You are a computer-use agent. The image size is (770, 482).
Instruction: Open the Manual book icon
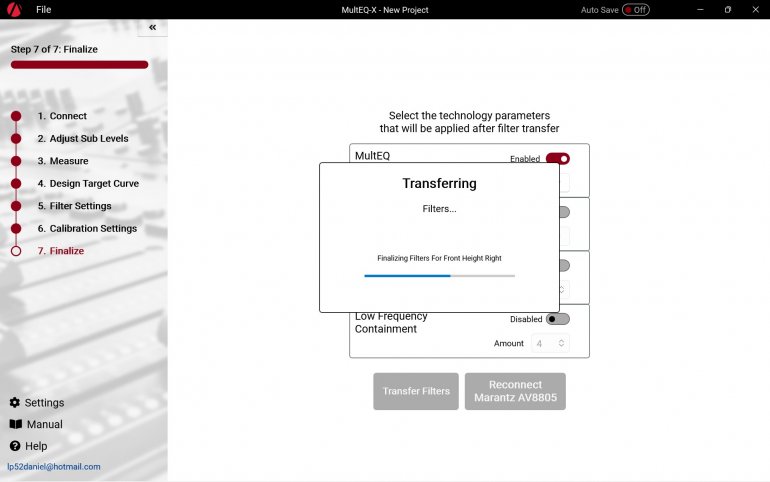16,424
